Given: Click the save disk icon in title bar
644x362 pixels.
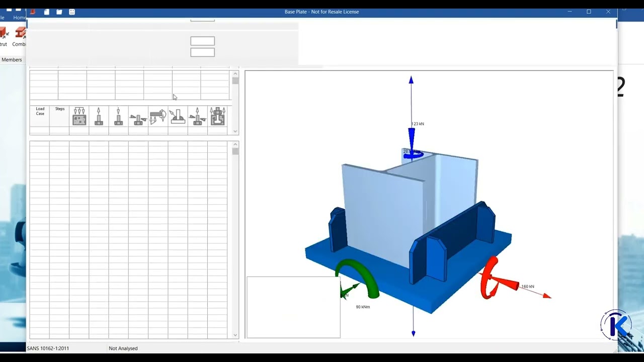Looking at the screenshot, I should pyautogui.click(x=72, y=12).
